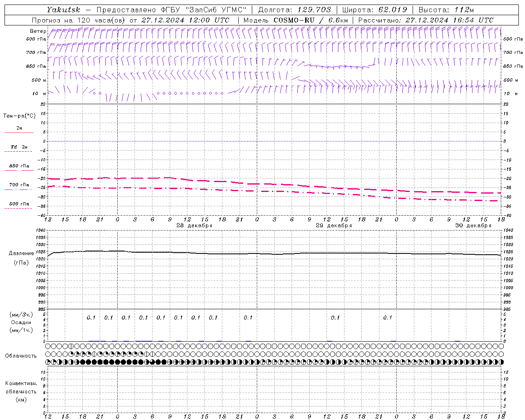Screen dimensions: 525x420
Task: Click the Осадки precipitation label
Action: (21, 322)
